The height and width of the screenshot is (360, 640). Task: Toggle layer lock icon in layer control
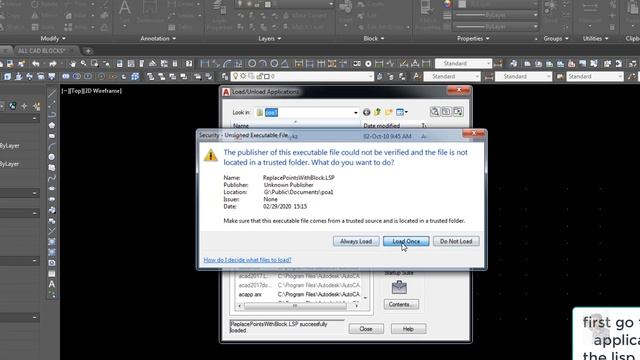coord(259,76)
